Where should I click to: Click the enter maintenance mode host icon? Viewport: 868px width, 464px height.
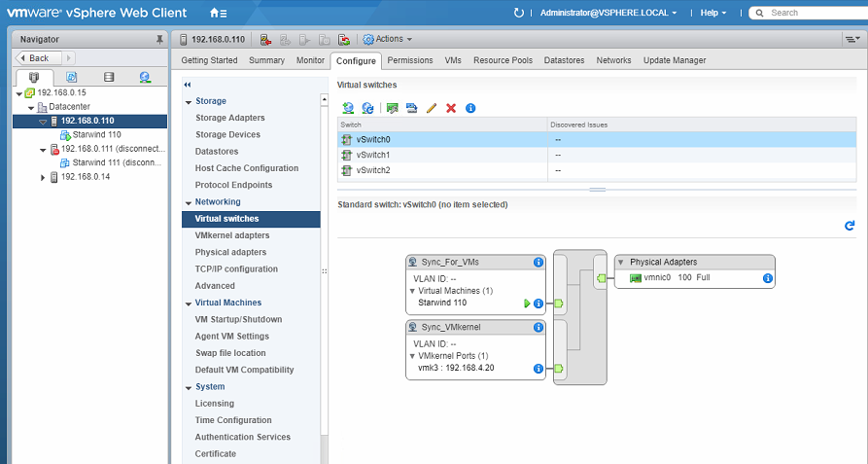[x=265, y=39]
